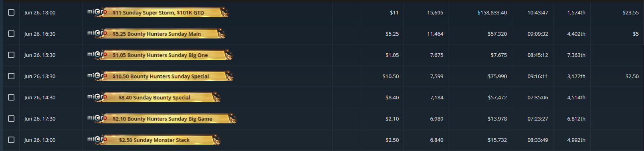This screenshot has width=644, height=151.
Task: Click the micro badge next to $2.50 Sunday Monster Stack
Action: tap(97, 139)
